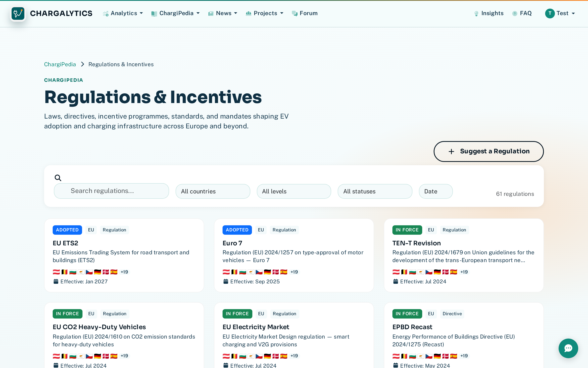The image size is (588, 368).
Task: Click the T user avatar
Action: point(550,13)
